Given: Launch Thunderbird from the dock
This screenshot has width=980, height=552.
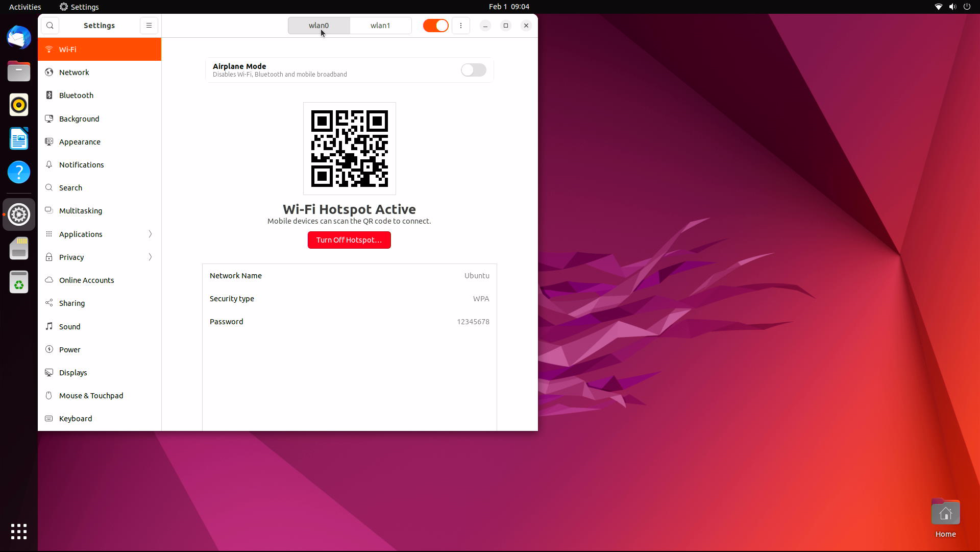Looking at the screenshot, I should 19,38.
